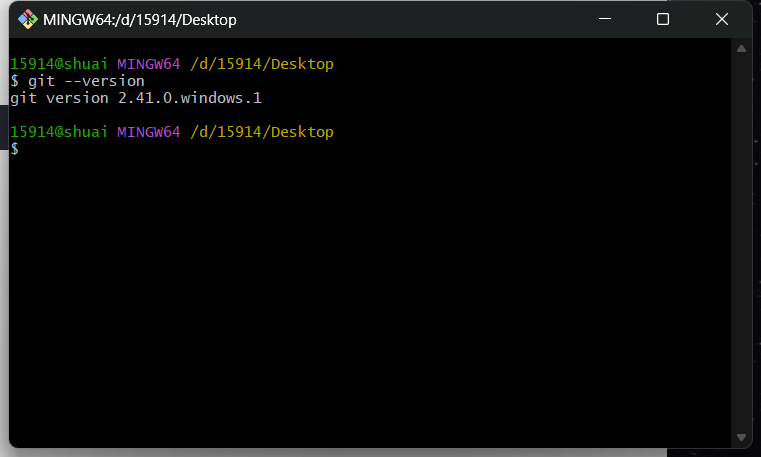761x457 pixels.
Task: Click the terminal's vertical scrollbar track
Action: tap(741, 240)
